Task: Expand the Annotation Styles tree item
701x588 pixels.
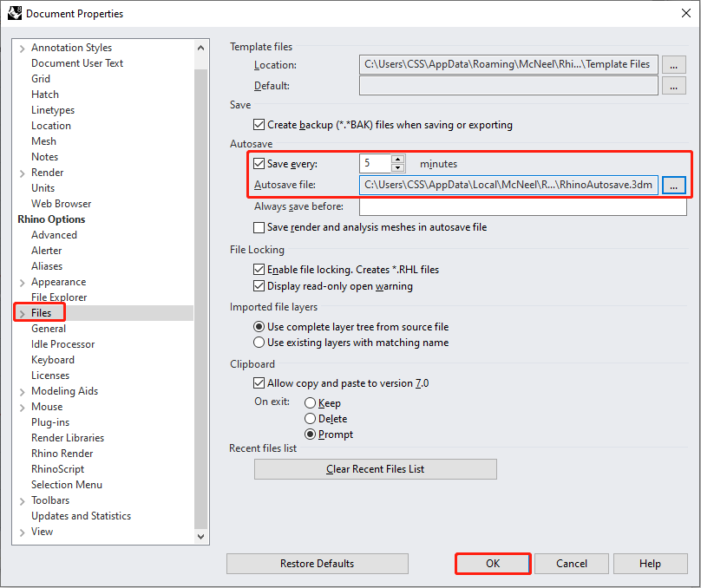Action: click(21, 48)
